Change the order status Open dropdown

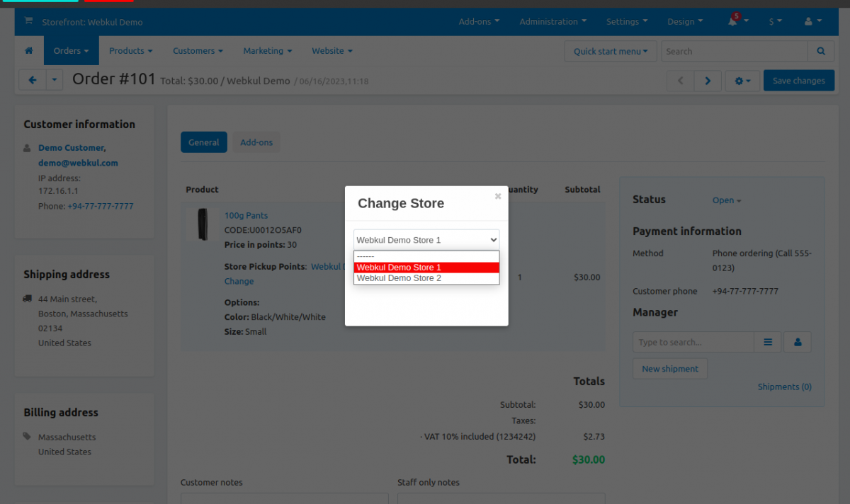click(x=727, y=200)
